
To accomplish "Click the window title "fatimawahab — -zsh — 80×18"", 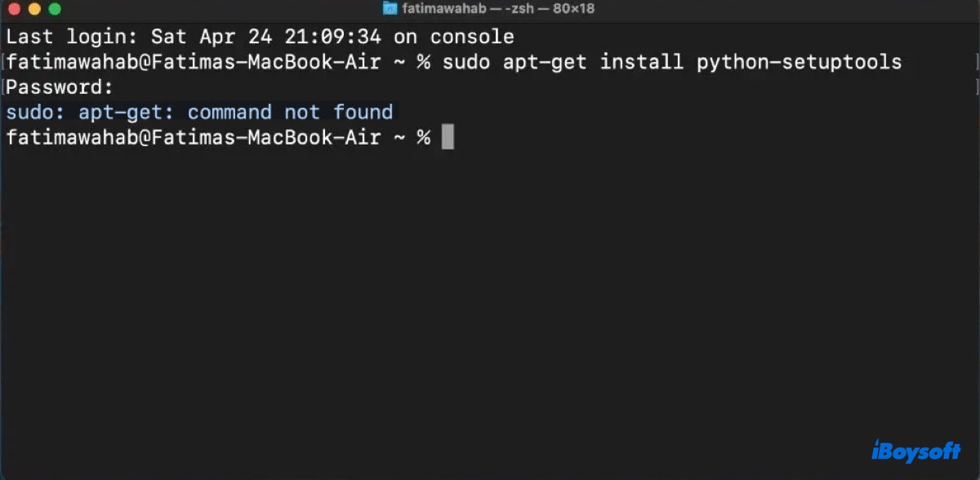I will click(x=498, y=9).
